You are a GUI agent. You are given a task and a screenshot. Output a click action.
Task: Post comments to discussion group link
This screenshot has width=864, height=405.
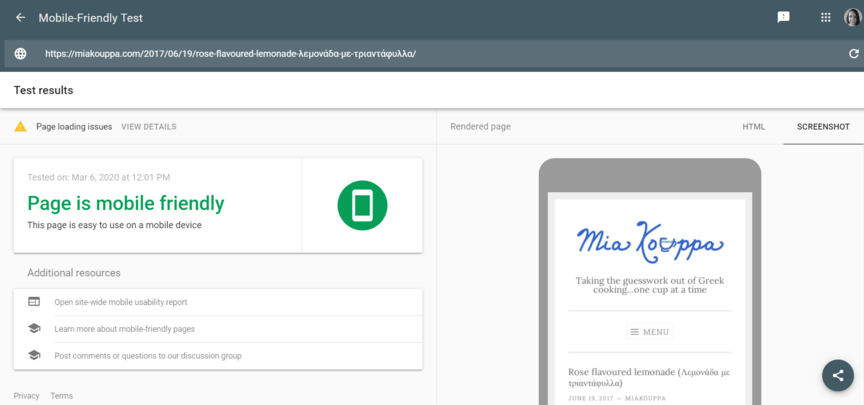coord(148,356)
